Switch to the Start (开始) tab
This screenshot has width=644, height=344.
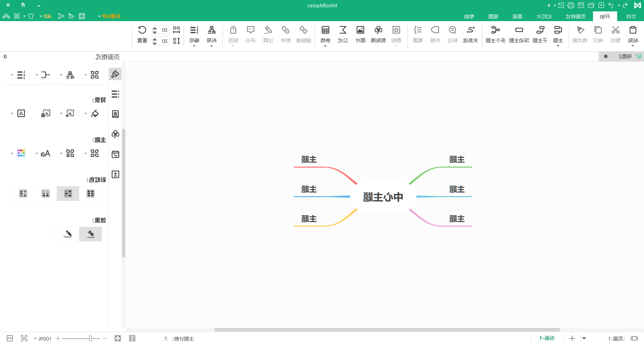[x=605, y=16]
